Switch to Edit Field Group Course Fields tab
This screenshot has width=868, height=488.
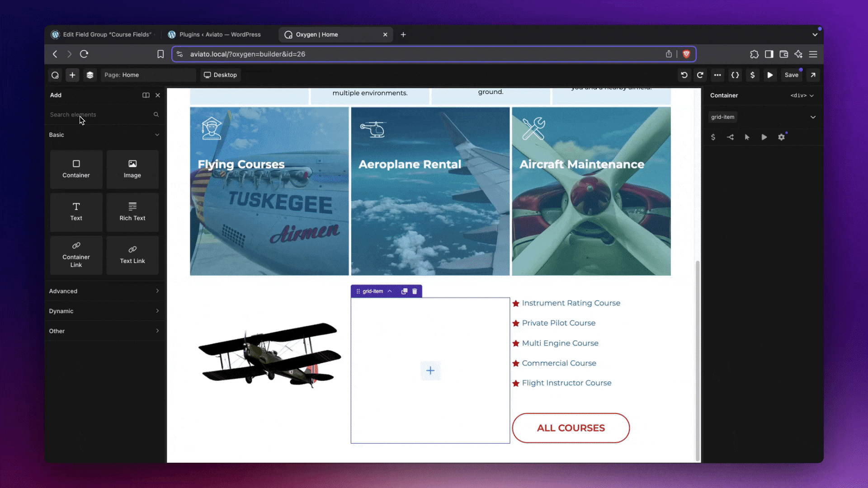click(103, 34)
